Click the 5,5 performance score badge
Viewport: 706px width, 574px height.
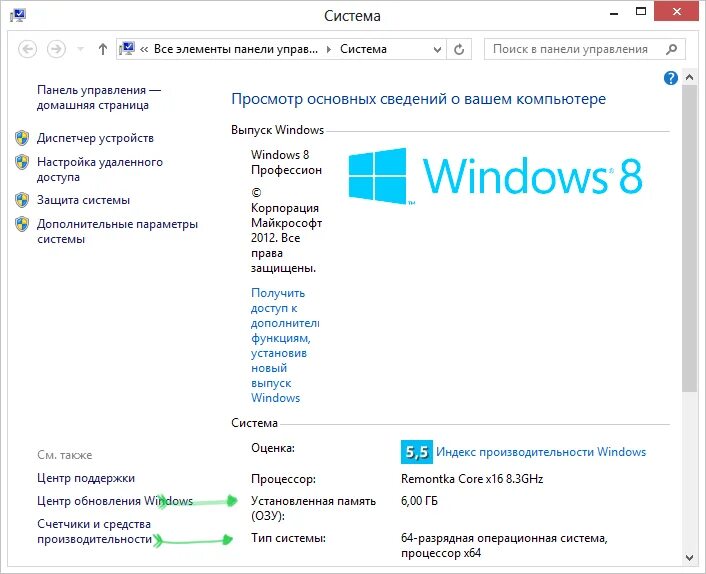tap(416, 452)
